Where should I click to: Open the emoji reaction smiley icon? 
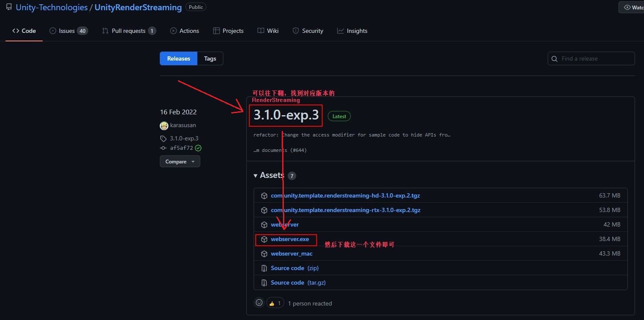(259, 303)
